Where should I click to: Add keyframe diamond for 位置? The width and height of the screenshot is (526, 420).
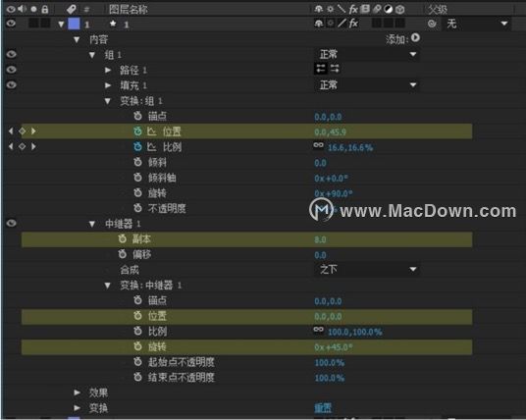pos(23,131)
